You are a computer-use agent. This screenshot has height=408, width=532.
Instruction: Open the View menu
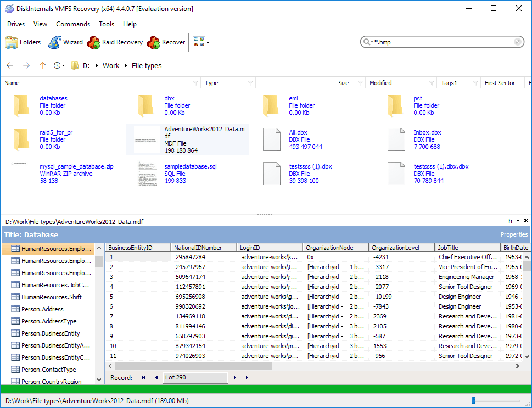40,24
